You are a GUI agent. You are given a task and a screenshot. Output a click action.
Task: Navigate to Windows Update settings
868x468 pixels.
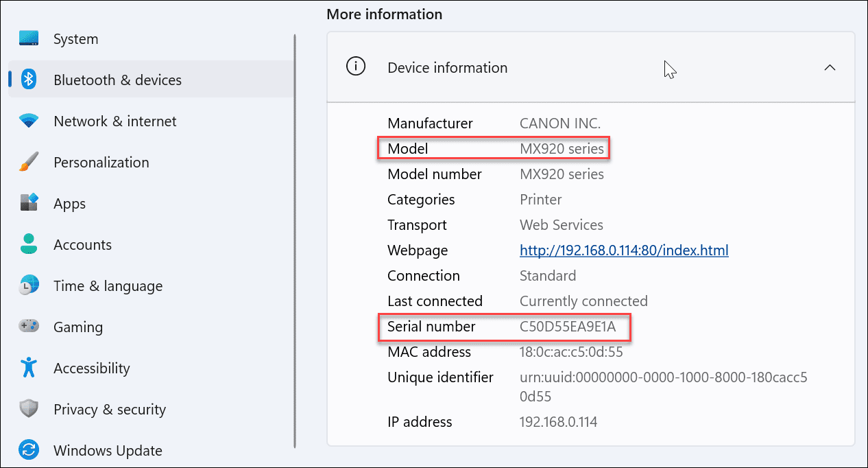[x=108, y=450]
